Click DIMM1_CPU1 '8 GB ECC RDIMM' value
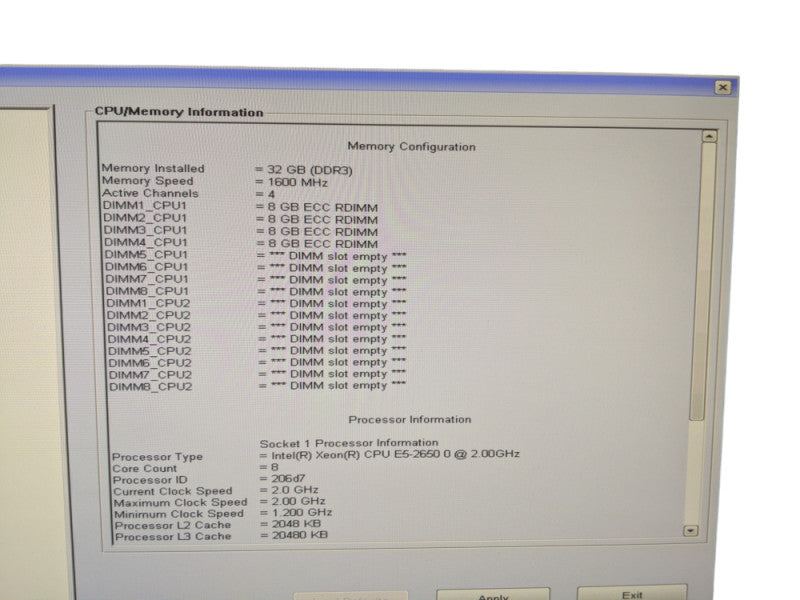The image size is (800, 600). tap(323, 208)
